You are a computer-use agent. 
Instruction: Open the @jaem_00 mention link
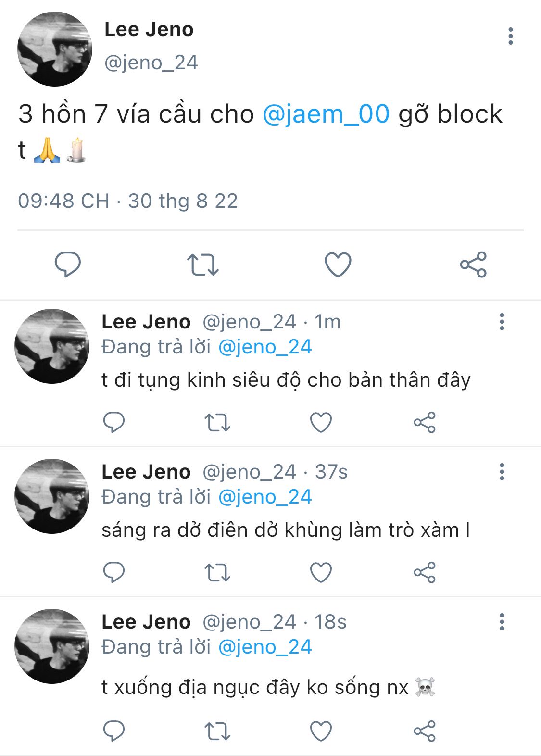pos(326,114)
